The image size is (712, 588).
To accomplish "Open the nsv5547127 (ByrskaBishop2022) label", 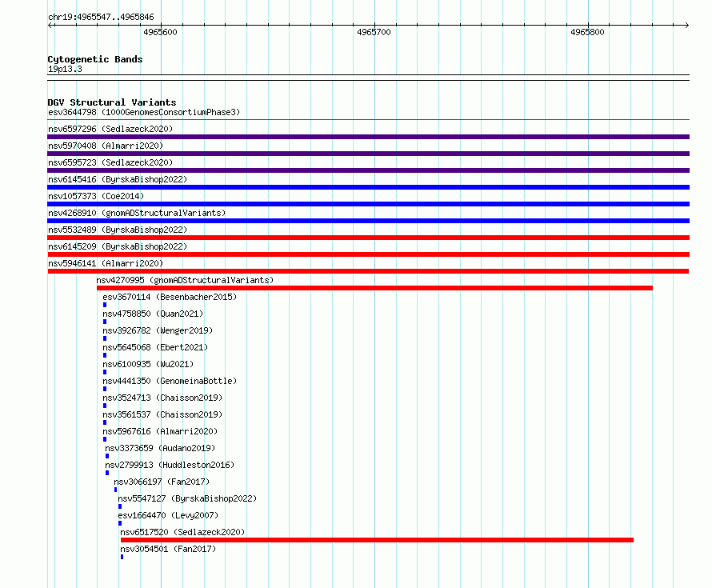I will [x=187, y=498].
